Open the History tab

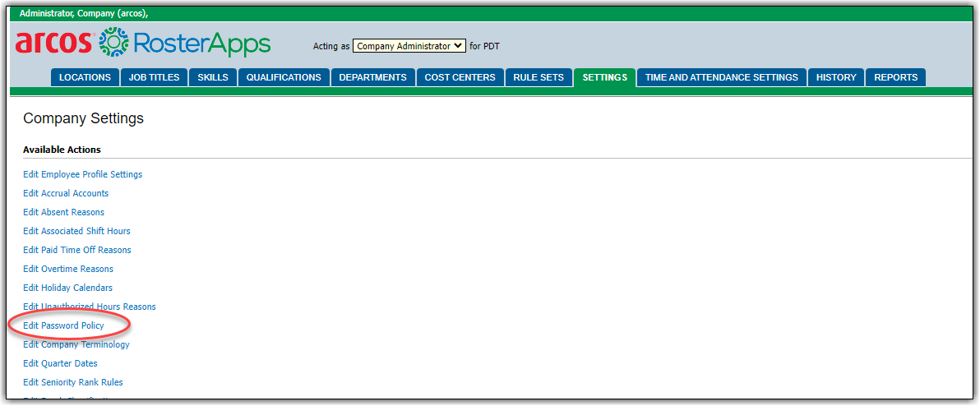836,77
